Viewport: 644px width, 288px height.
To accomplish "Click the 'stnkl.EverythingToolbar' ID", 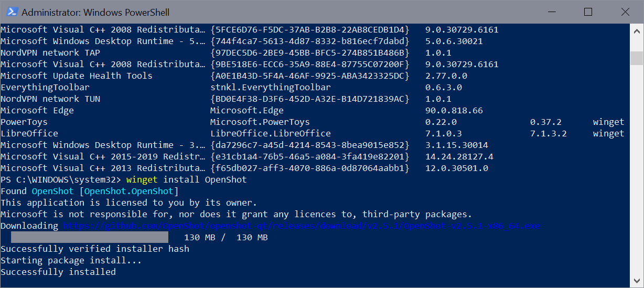I will point(271,88).
